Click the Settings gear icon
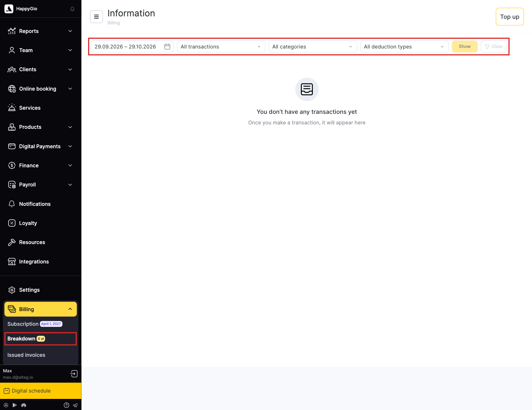This screenshot has width=532, height=410. (12, 290)
